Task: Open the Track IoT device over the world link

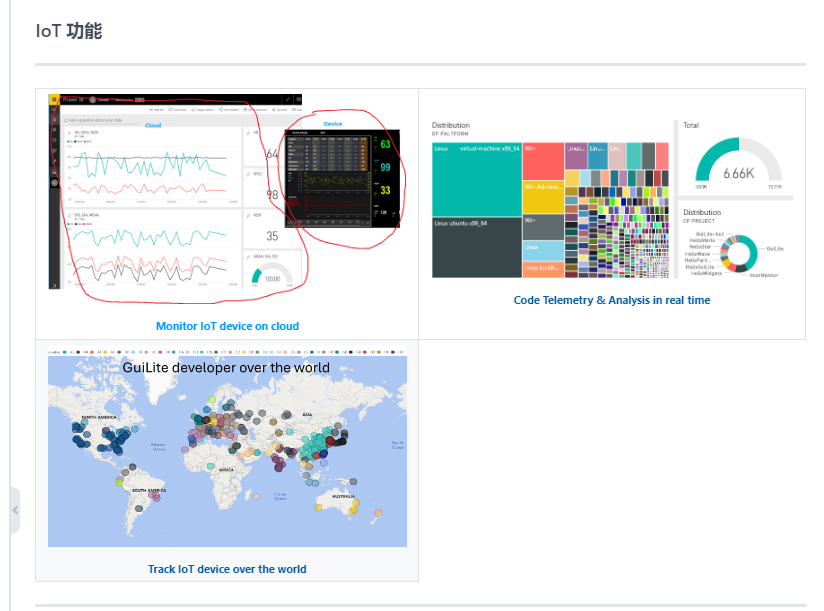Action: [227, 569]
